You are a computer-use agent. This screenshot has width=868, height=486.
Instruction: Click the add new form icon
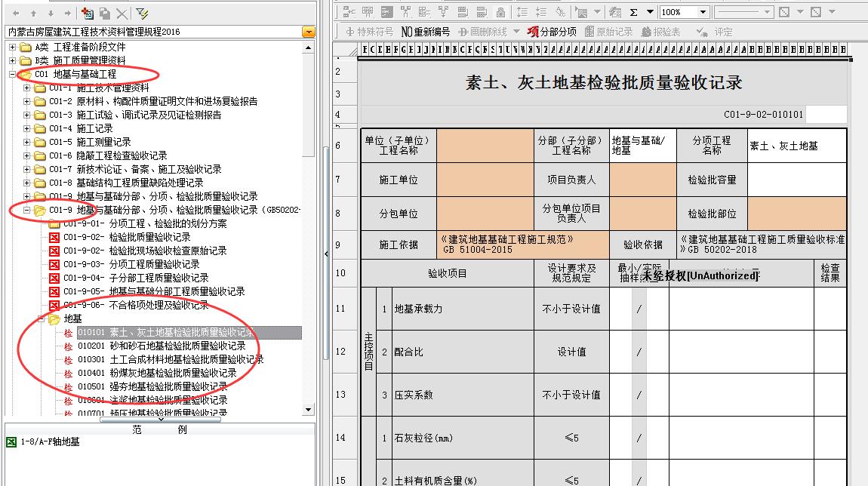(88, 14)
